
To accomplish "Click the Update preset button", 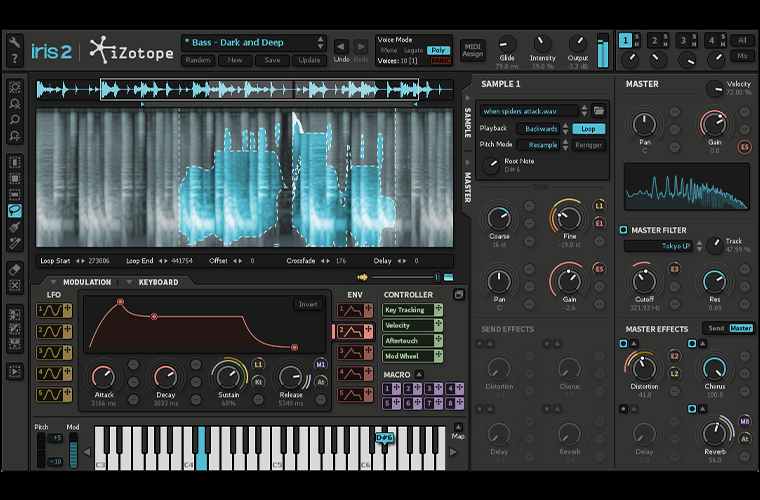I will (x=309, y=60).
